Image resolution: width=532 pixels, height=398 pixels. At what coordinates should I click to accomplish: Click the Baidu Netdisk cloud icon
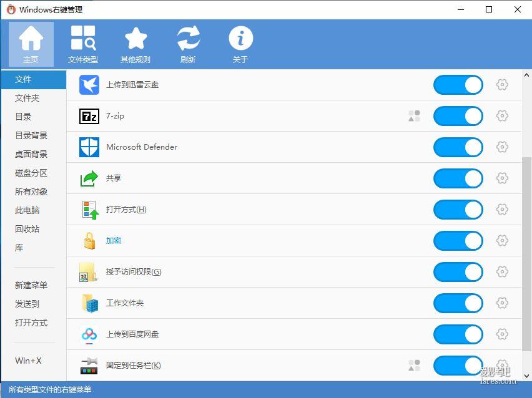click(89, 334)
